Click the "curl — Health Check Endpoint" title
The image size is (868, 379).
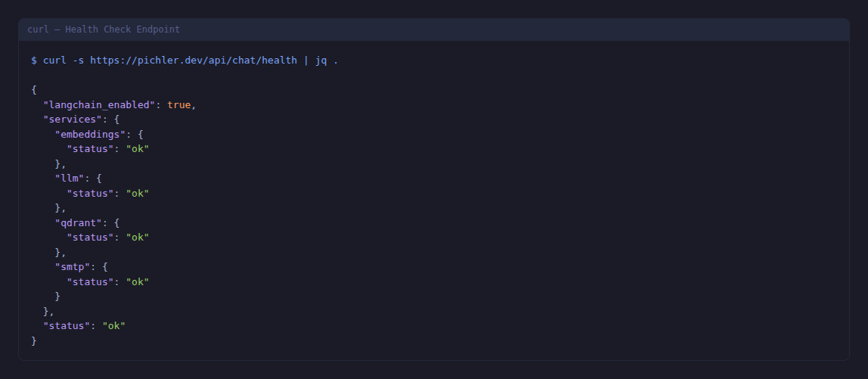click(104, 30)
